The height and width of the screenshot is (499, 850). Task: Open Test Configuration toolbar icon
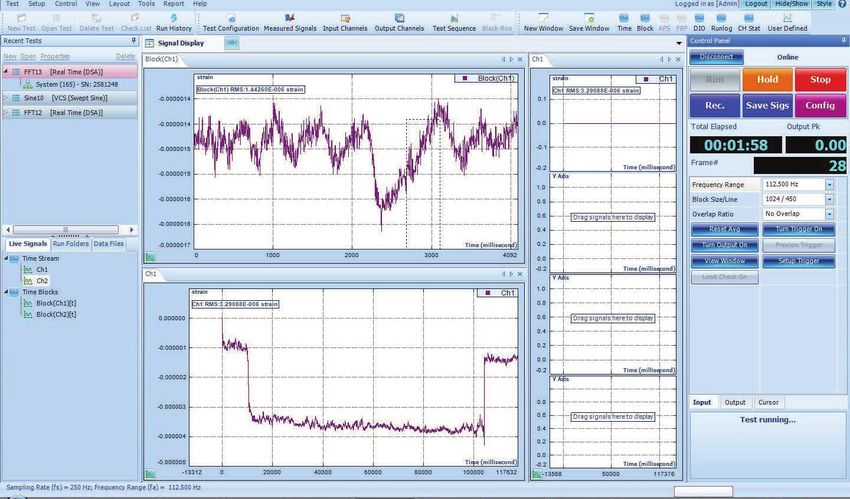point(231,23)
